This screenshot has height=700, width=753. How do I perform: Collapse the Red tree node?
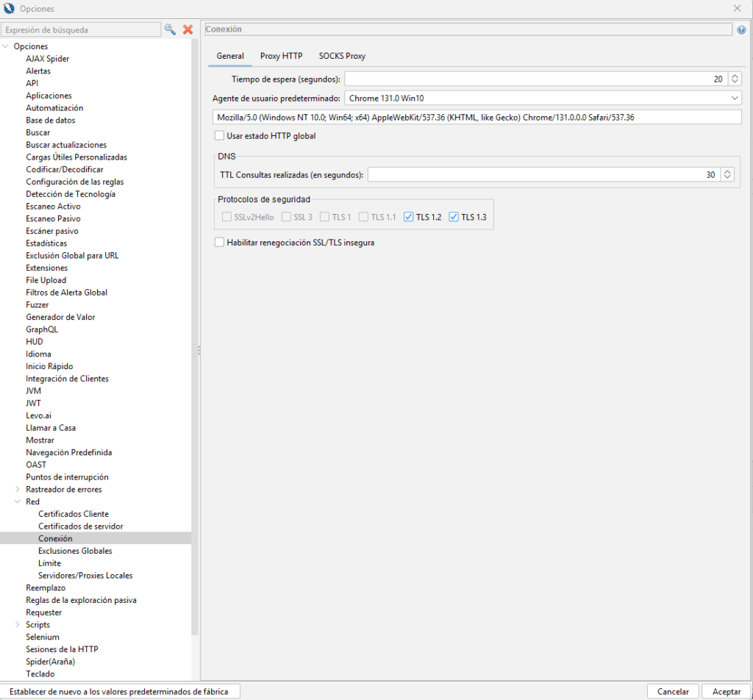pos(18,501)
